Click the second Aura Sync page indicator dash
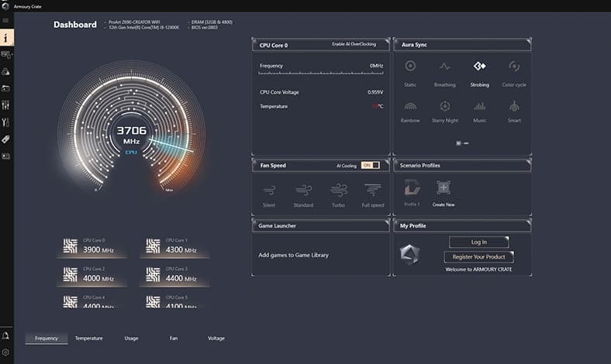This screenshot has width=611, height=364. 466,143
